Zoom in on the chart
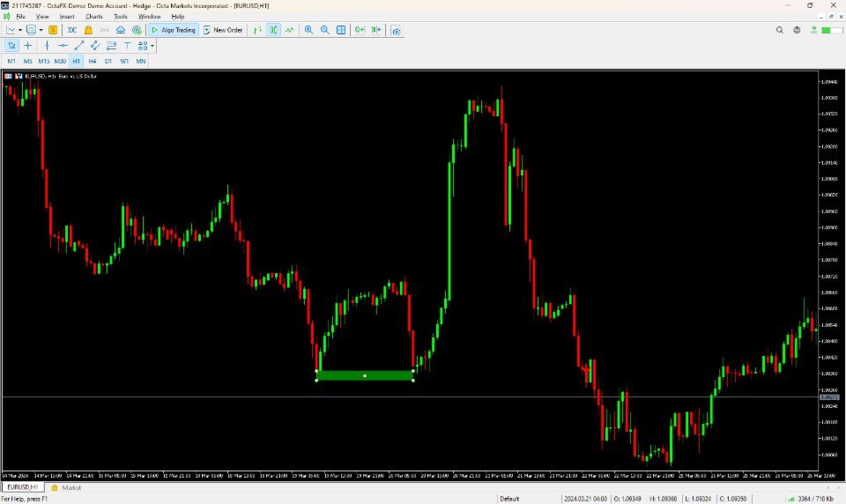 pyautogui.click(x=308, y=30)
